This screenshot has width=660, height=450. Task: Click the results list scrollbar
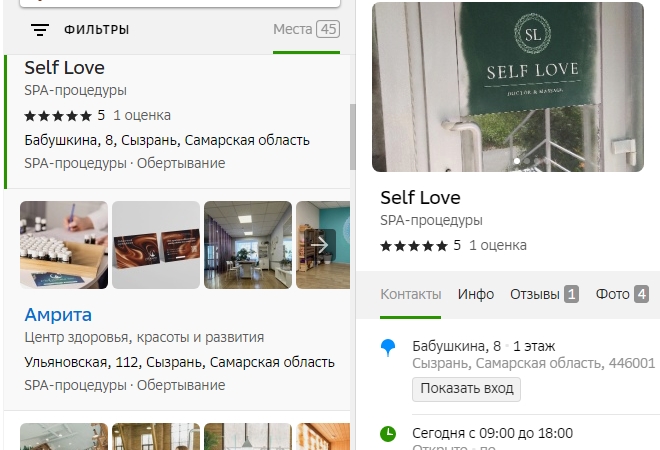pos(352,137)
